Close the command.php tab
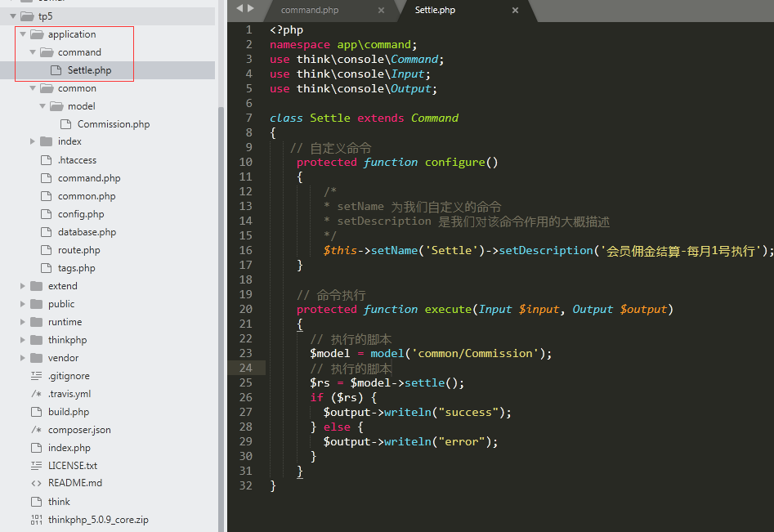Image resolution: width=774 pixels, height=532 pixels. click(381, 11)
